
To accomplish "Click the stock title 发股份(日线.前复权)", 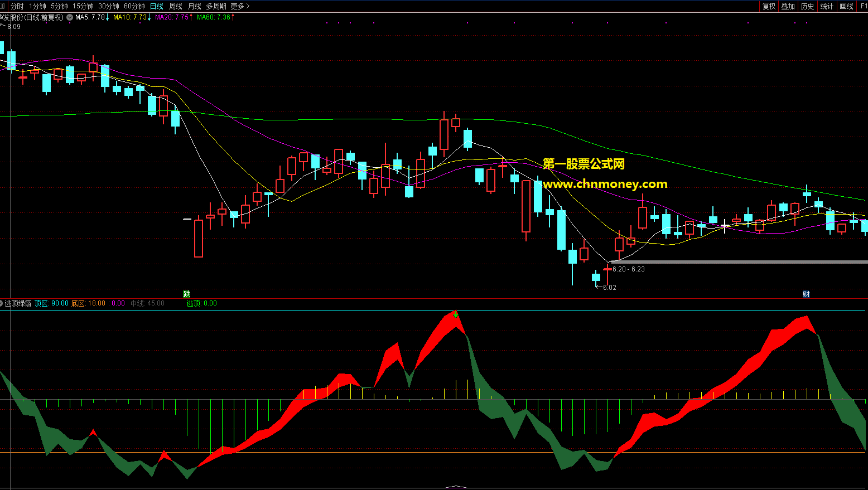I will (32, 17).
